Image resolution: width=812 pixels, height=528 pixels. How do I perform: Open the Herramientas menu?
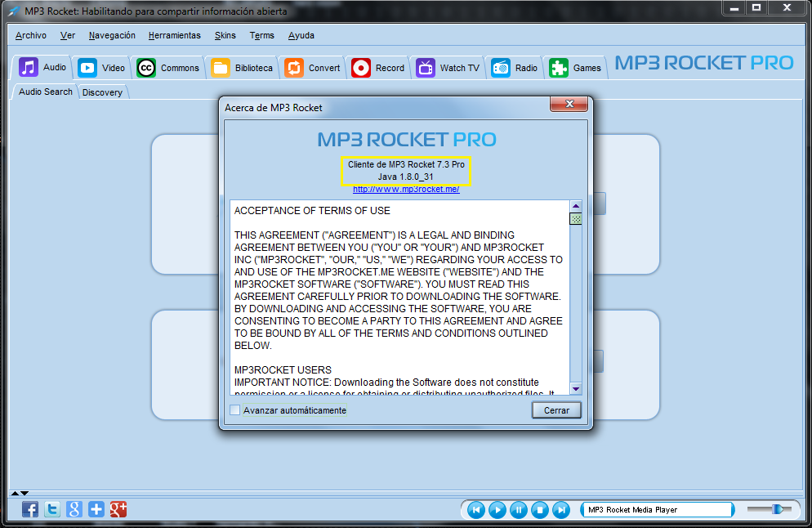tap(175, 35)
